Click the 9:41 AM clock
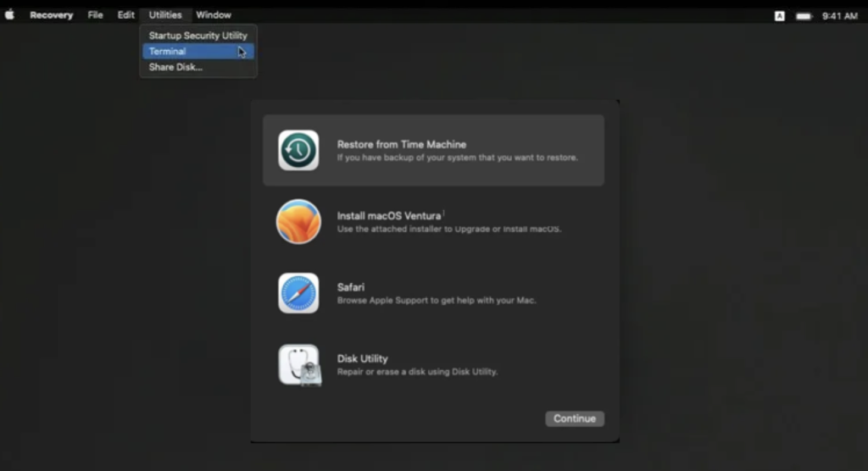Screen dimensions: 868x471 840,16
